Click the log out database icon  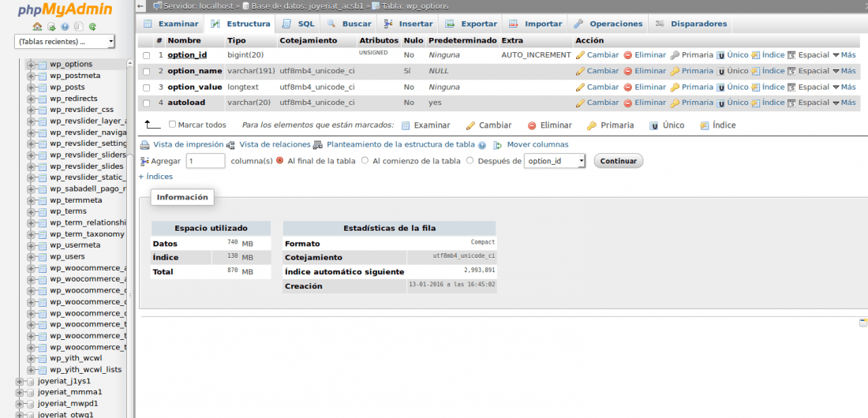pos(51,27)
